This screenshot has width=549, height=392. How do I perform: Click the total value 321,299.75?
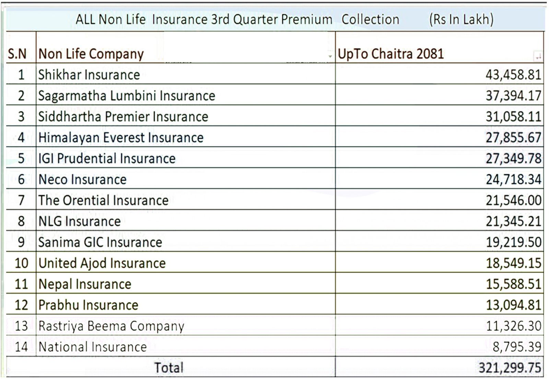point(510,368)
